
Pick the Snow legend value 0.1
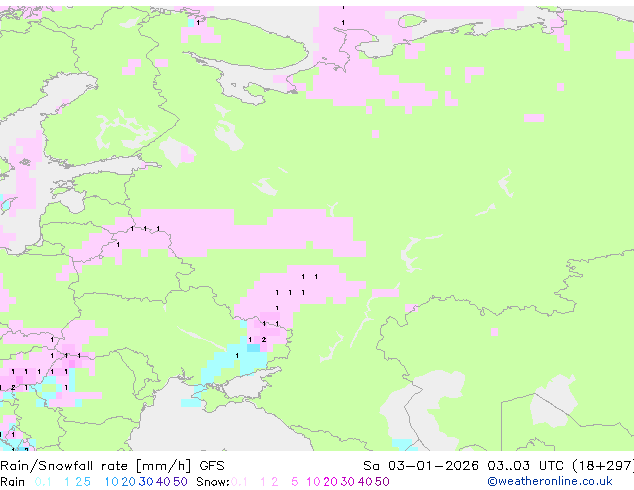pyautogui.click(x=239, y=482)
